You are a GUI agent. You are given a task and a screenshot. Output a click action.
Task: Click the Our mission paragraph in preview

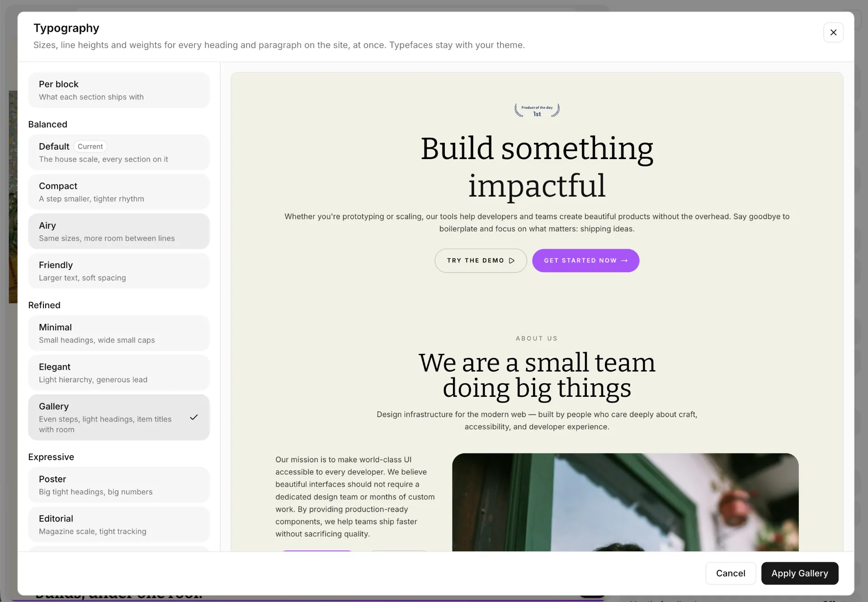click(x=355, y=497)
